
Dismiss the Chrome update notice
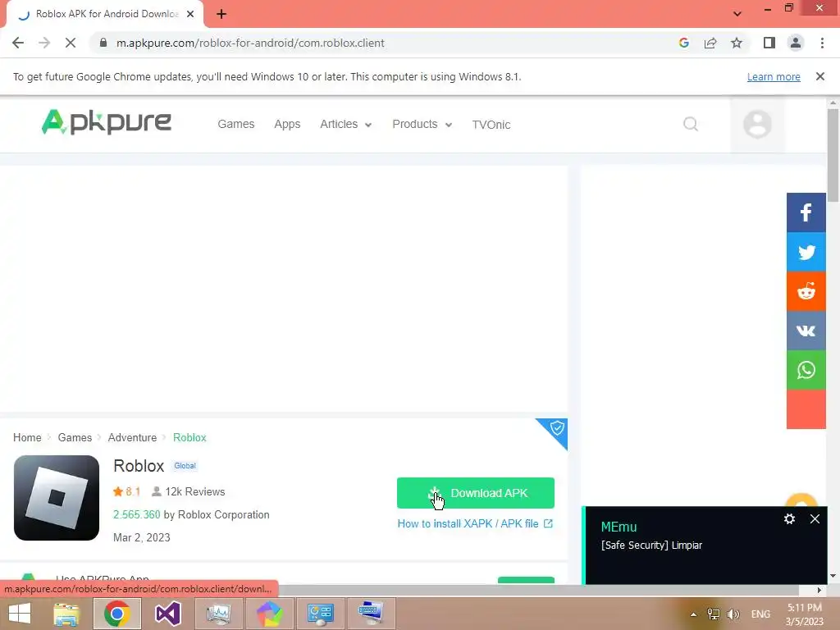(820, 76)
